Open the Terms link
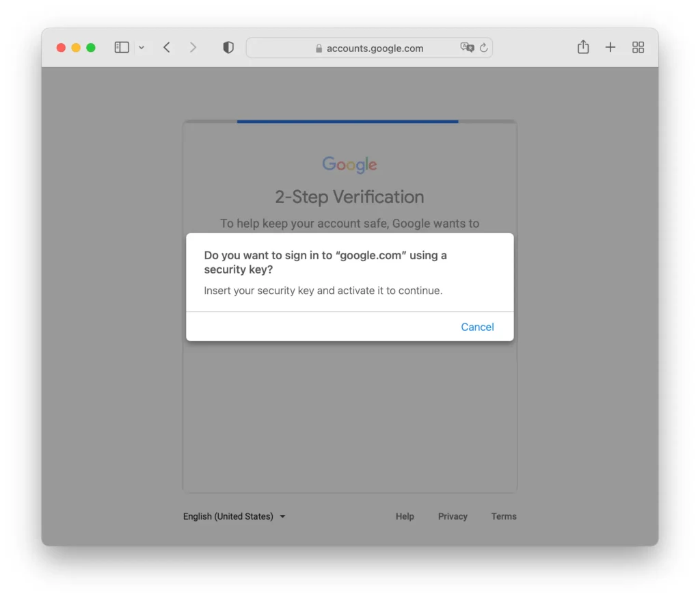700x601 pixels. point(504,516)
